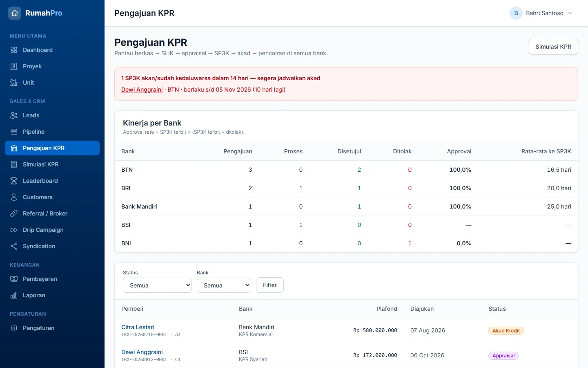The width and height of the screenshot is (588, 368).
Task: Click the user avatar with letter B
Action: (516, 13)
